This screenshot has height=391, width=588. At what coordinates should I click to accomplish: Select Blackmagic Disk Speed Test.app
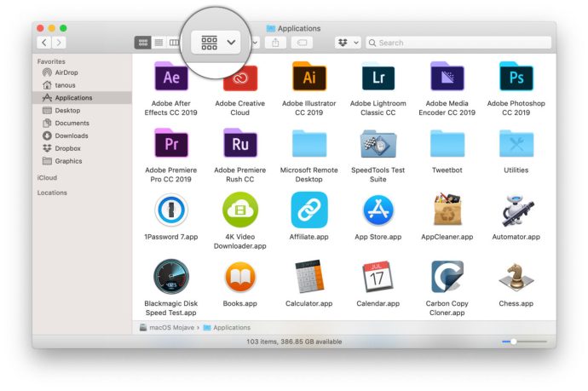(x=171, y=277)
